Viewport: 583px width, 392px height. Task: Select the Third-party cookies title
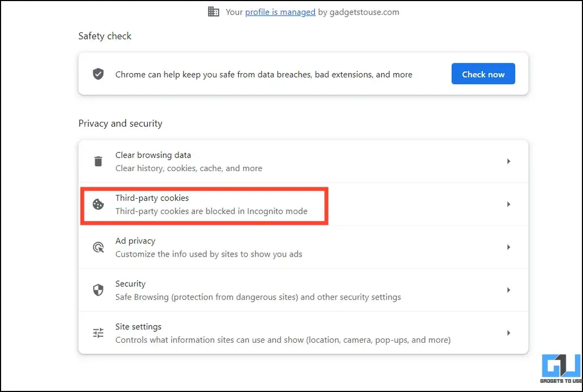[152, 198]
